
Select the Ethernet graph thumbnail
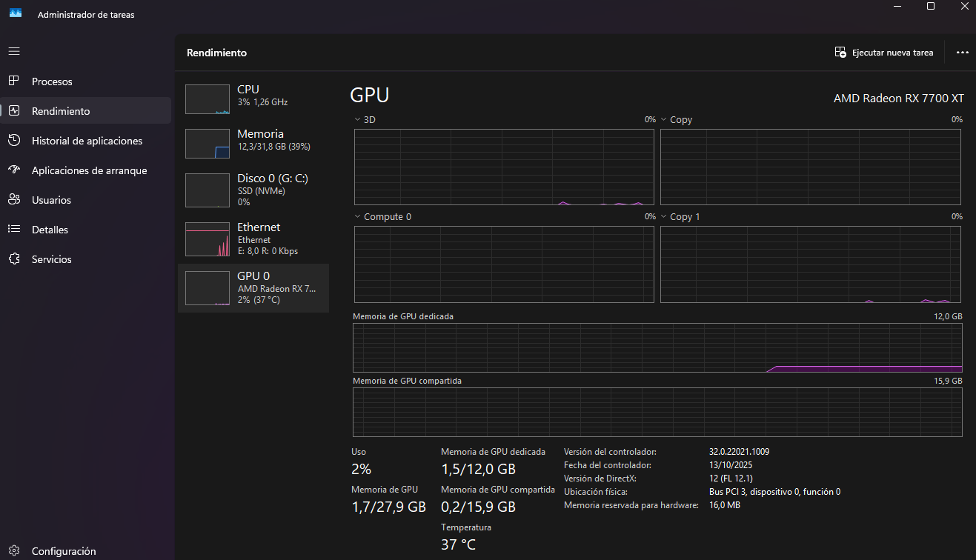tap(207, 239)
